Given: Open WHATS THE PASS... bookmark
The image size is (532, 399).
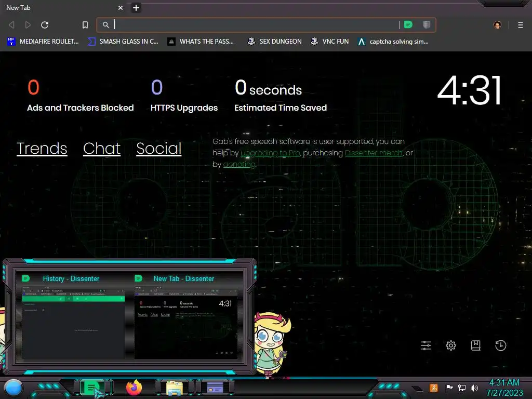Looking at the screenshot, I should tap(201, 42).
